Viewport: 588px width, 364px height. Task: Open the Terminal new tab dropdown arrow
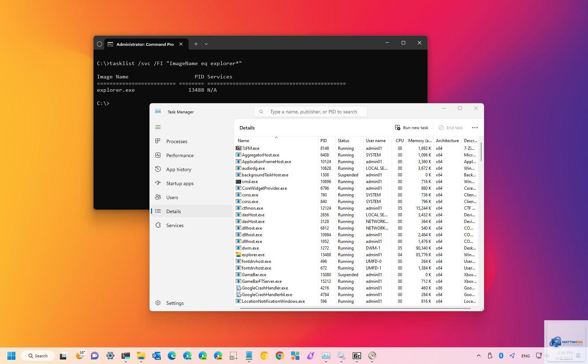[206, 44]
